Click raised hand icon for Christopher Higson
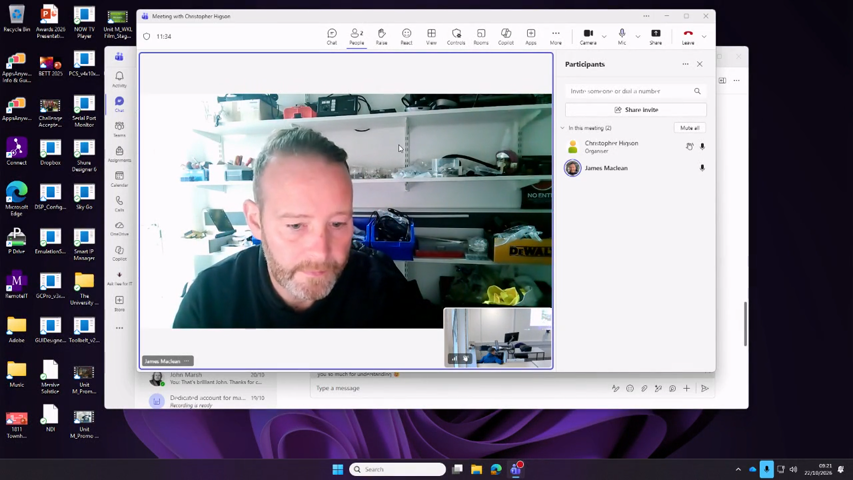853x480 pixels. click(x=689, y=146)
